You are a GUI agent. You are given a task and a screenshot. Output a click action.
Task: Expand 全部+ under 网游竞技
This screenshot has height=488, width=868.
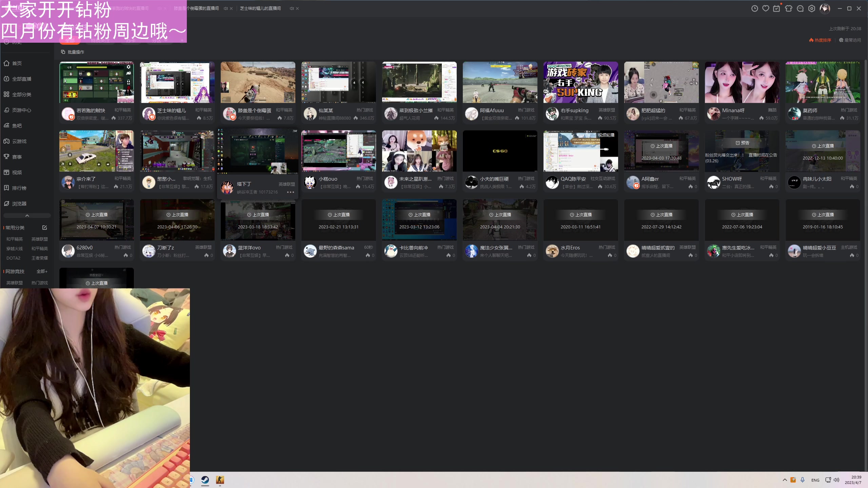[x=42, y=271]
